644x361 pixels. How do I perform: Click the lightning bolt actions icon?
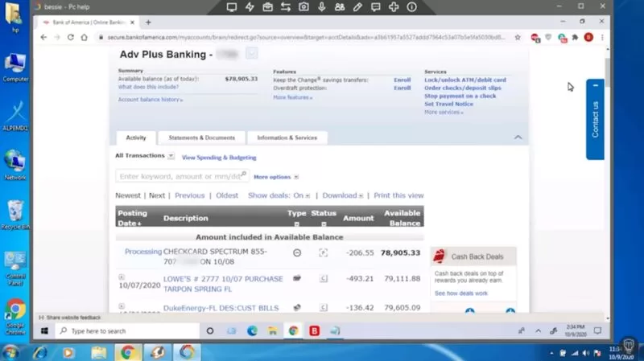point(250,7)
